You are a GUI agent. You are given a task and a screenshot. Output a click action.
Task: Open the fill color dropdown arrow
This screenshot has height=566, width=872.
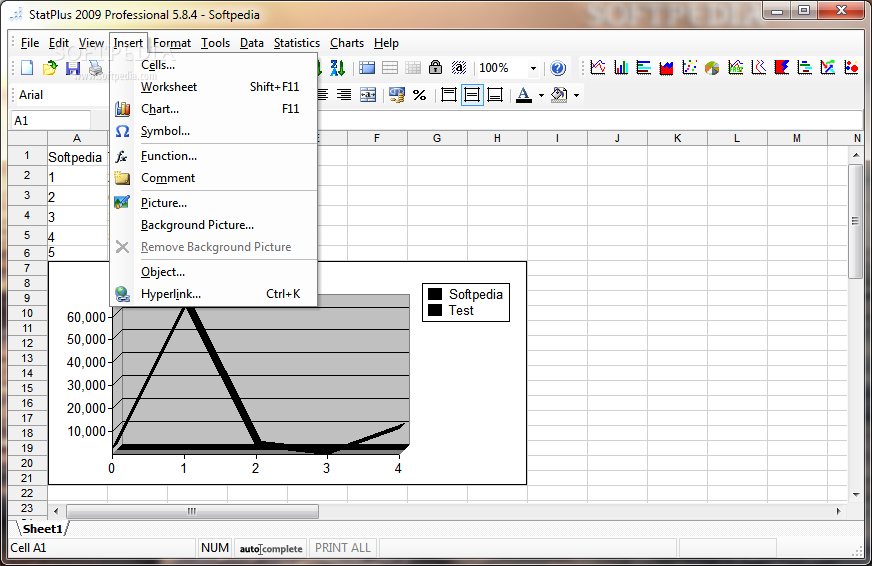(577, 96)
